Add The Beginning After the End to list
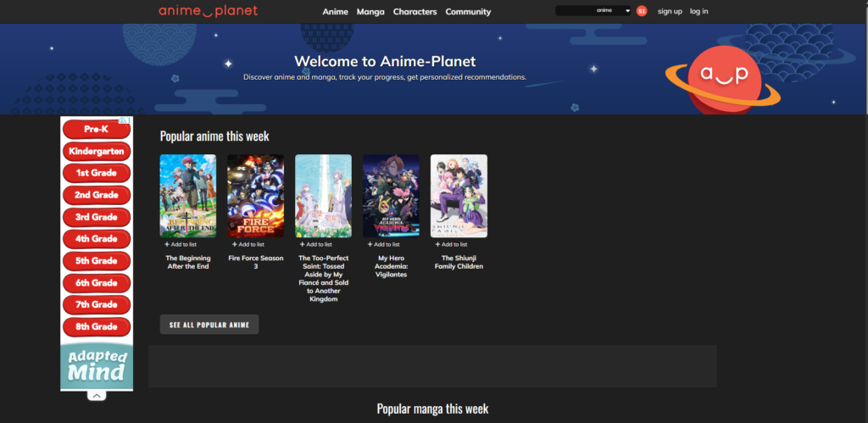 181,244
